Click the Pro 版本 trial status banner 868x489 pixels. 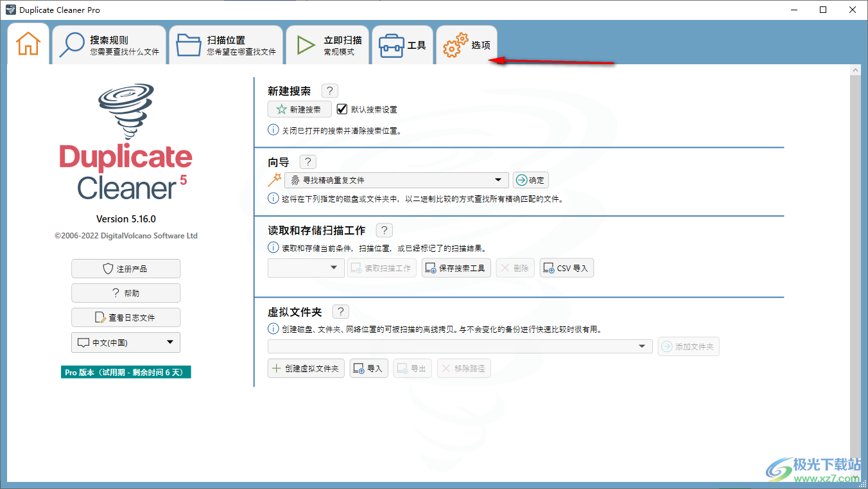126,372
